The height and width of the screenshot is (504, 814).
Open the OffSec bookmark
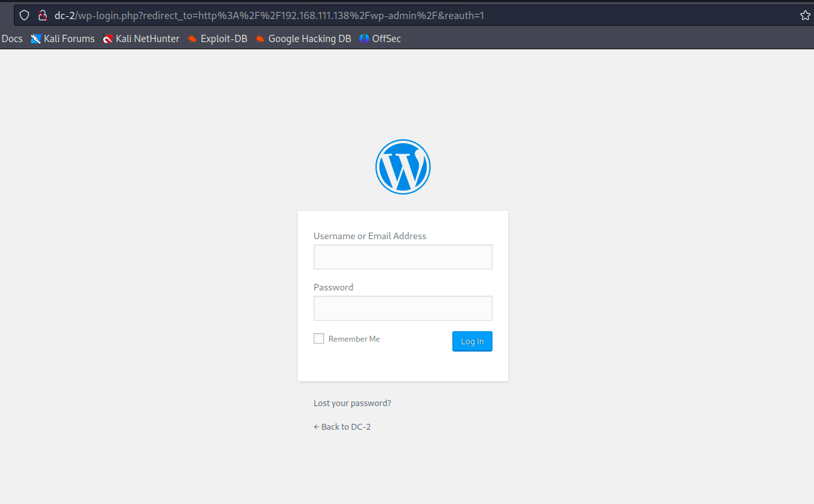(x=380, y=39)
